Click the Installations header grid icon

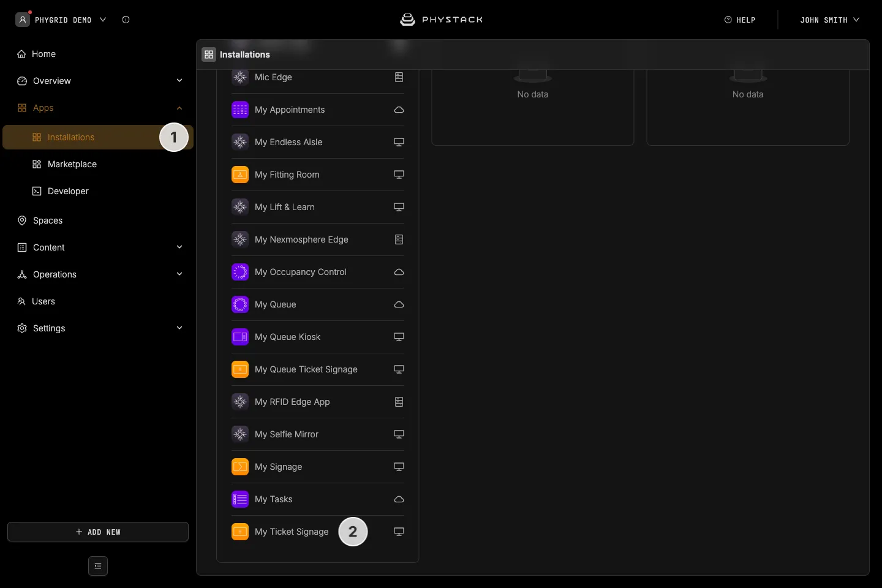(x=209, y=55)
